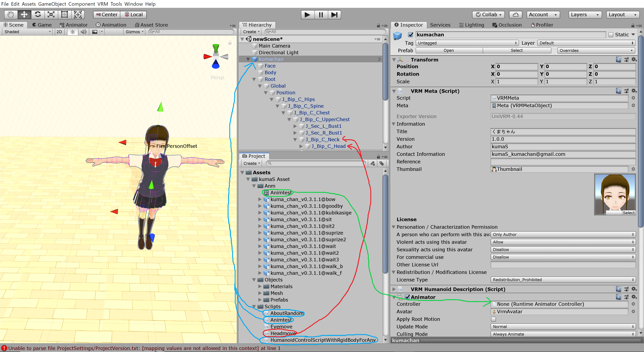644x352 pixels.
Task: Toggle scene audio speaker icon
Action: [84, 32]
